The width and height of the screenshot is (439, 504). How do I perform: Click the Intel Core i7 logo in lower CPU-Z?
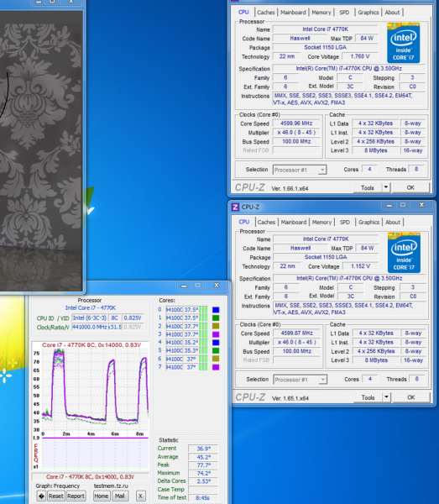pos(404,252)
